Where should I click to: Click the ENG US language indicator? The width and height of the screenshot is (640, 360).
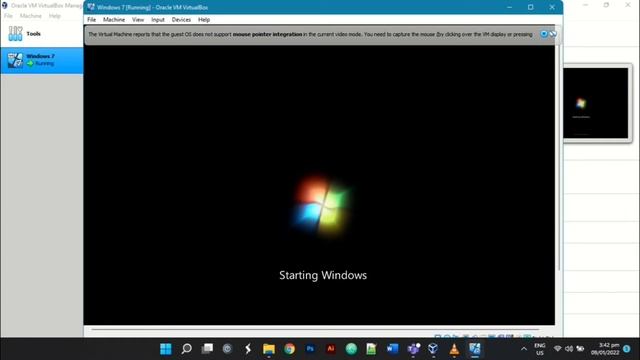(x=540, y=349)
